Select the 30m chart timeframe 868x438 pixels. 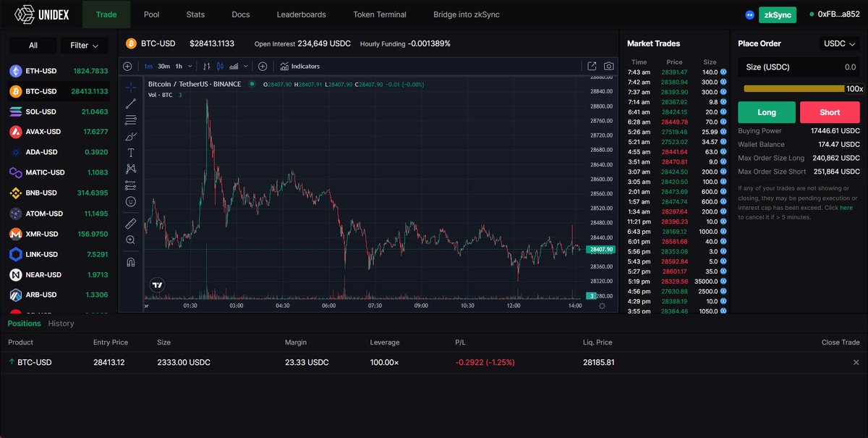pyautogui.click(x=163, y=66)
